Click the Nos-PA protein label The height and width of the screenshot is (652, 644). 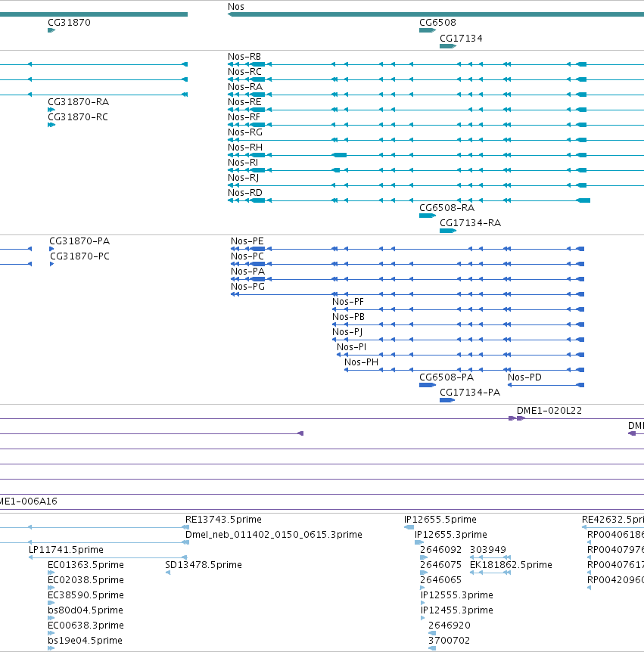pos(247,271)
